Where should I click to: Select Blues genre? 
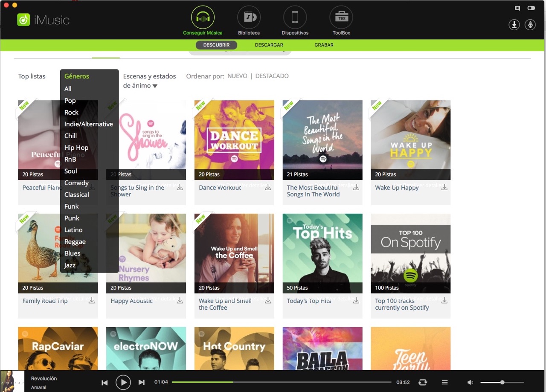point(73,253)
